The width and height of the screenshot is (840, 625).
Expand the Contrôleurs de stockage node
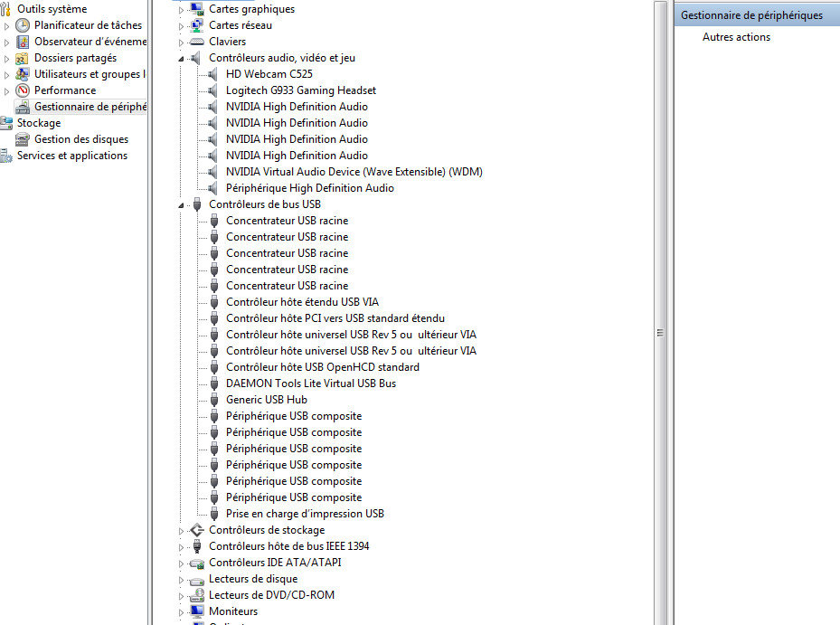[181, 531]
